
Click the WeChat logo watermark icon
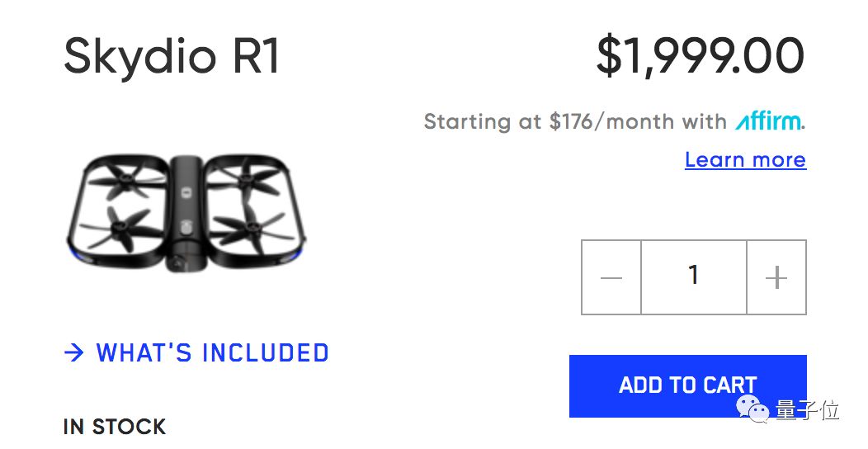tap(752, 407)
